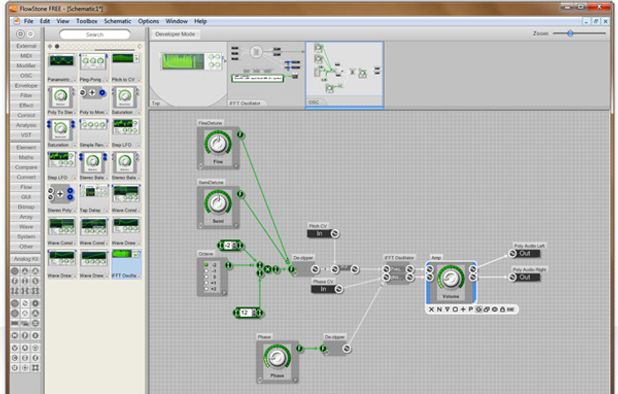This screenshot has height=394, width=618.
Task: Click the Zoom slider handle
Action: click(570, 33)
